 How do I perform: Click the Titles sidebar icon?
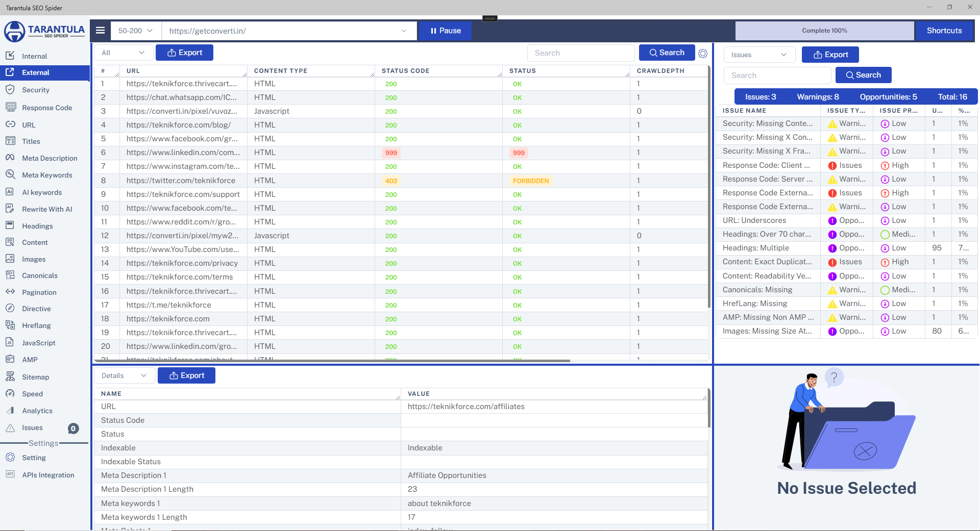pyautogui.click(x=10, y=141)
